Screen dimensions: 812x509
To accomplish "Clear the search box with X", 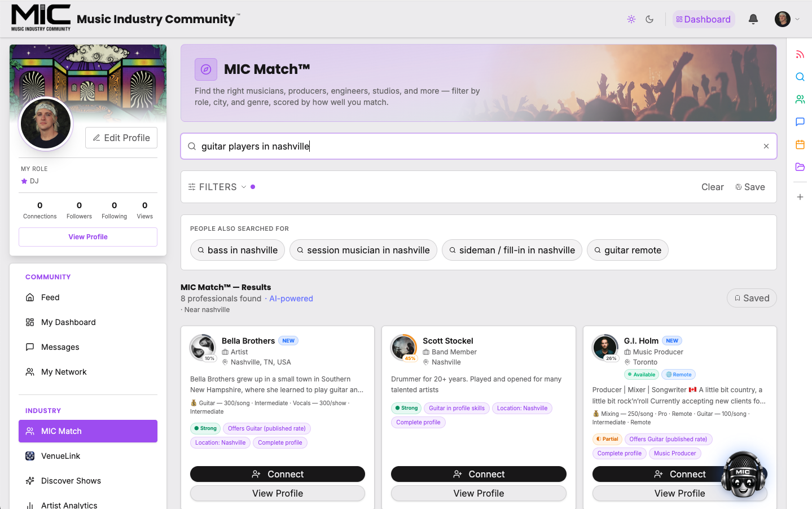I will click(x=766, y=146).
